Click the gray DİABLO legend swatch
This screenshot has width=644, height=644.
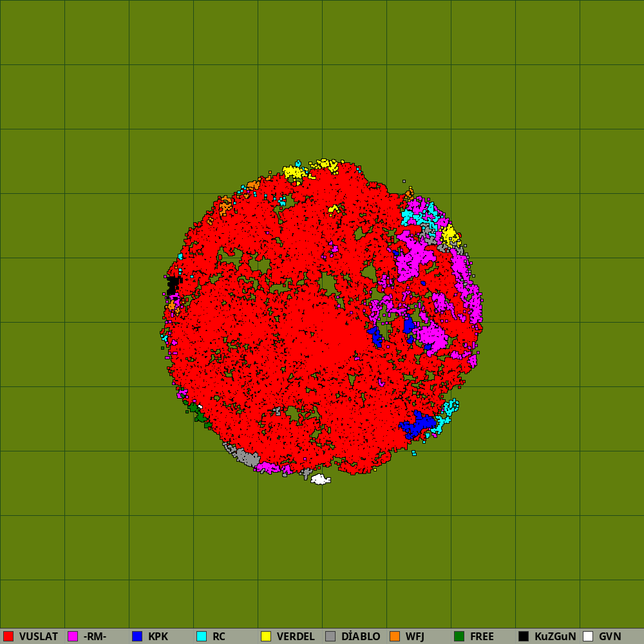coord(330,636)
